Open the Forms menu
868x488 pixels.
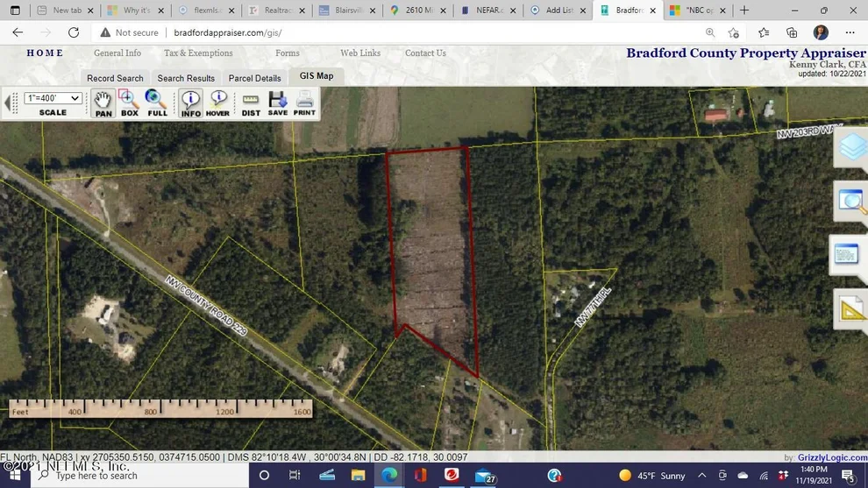point(288,53)
